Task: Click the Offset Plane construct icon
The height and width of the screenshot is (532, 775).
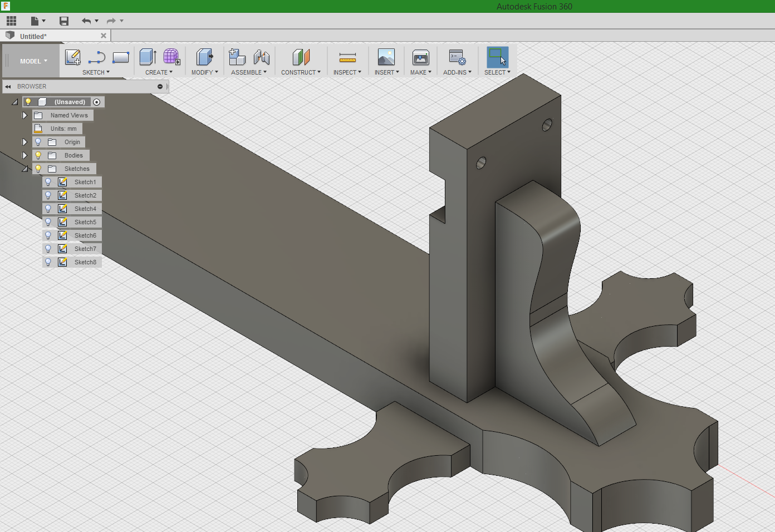Action: pyautogui.click(x=301, y=57)
